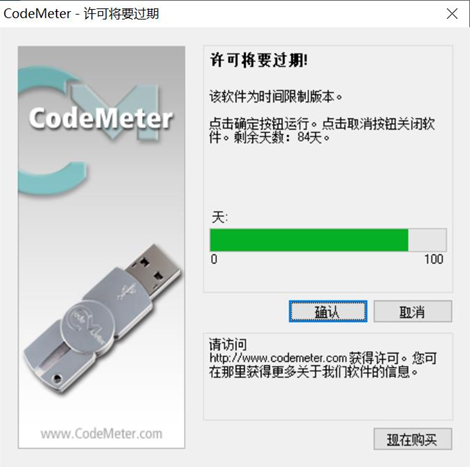Click the 天: label above the progress bar

tap(220, 217)
